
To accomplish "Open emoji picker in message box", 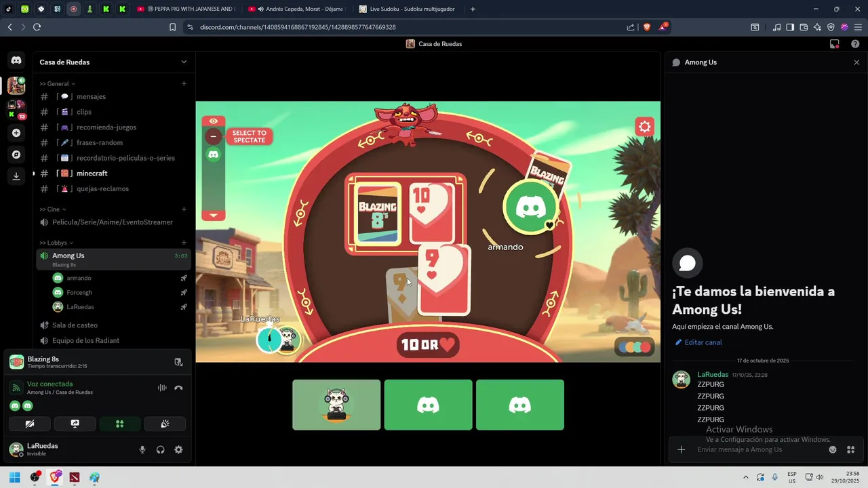I will [x=833, y=449].
